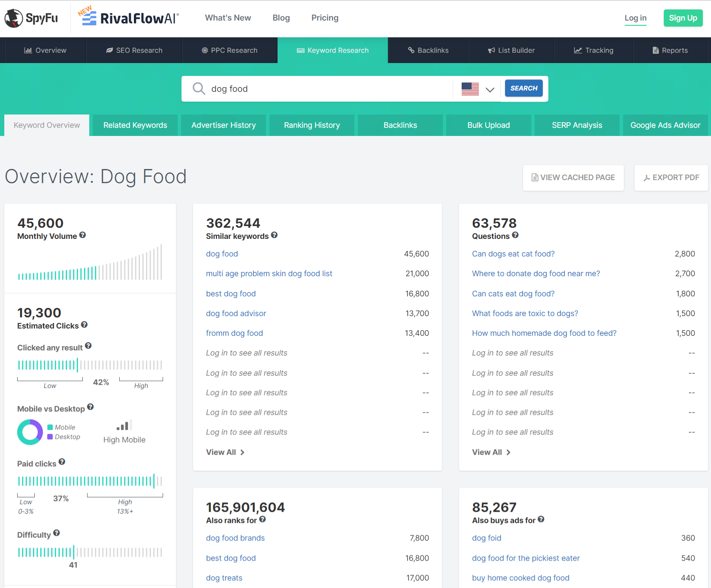Click the US flag country icon
This screenshot has width=711, height=588.
tap(470, 89)
